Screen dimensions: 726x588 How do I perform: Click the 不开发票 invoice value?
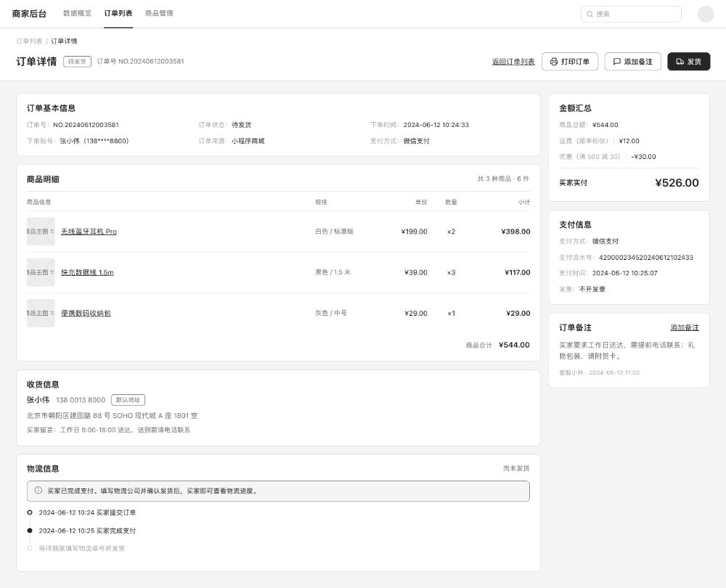tap(592, 290)
